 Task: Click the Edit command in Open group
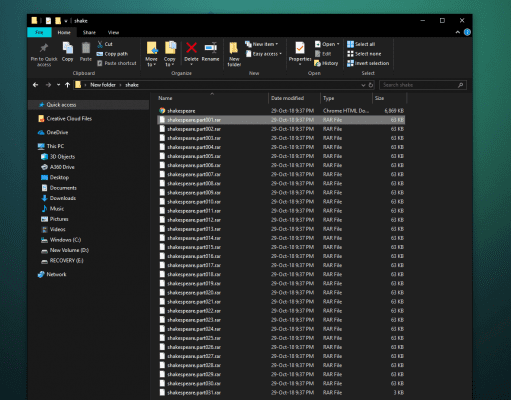coord(323,54)
